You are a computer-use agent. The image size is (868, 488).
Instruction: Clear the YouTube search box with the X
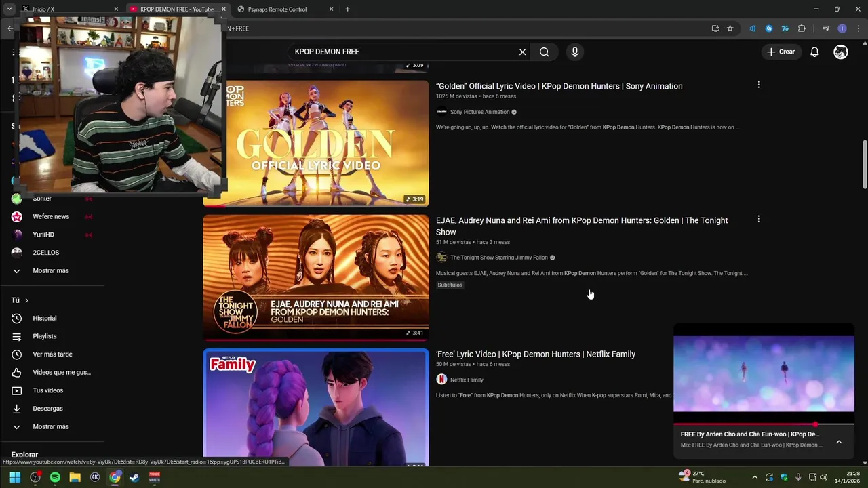pyautogui.click(x=522, y=52)
